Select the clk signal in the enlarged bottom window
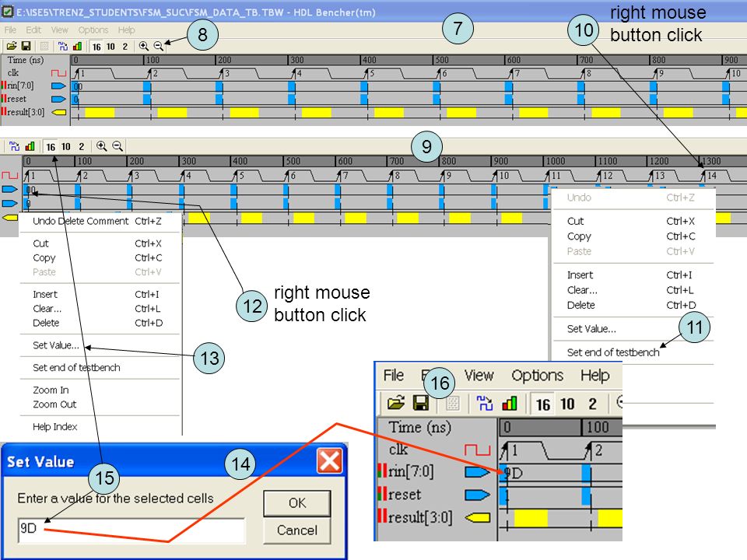 click(398, 449)
